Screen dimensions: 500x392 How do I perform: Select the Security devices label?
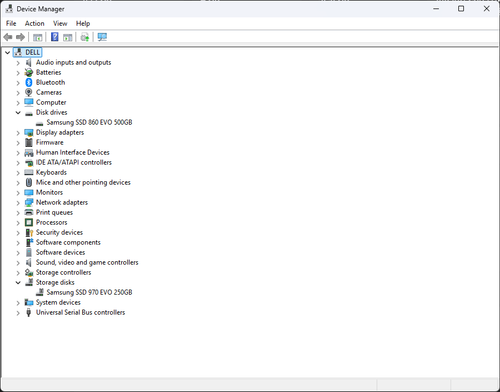(x=59, y=232)
